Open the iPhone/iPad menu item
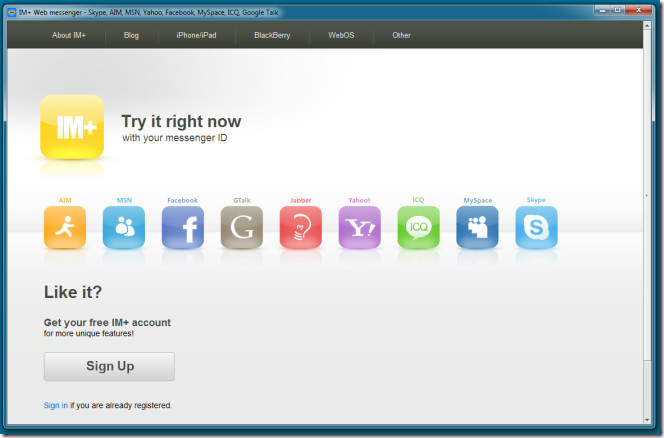This screenshot has height=438, width=664. point(196,35)
